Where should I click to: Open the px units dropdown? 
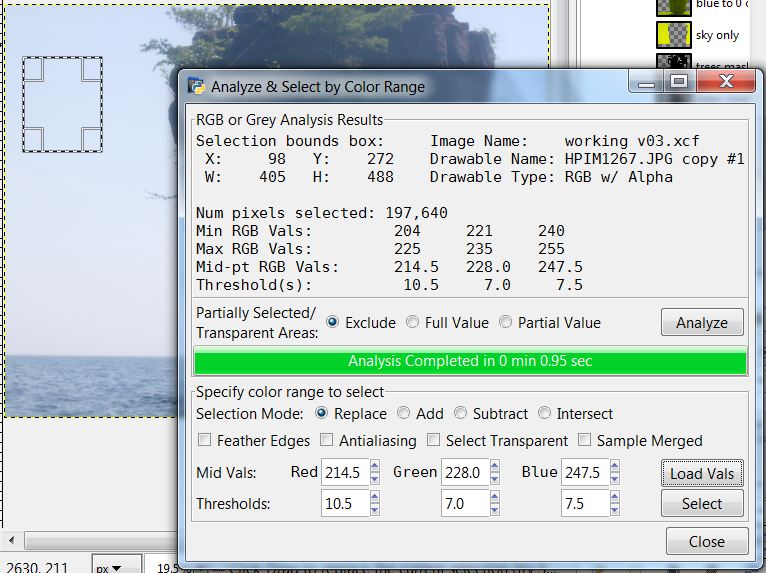click(110, 567)
